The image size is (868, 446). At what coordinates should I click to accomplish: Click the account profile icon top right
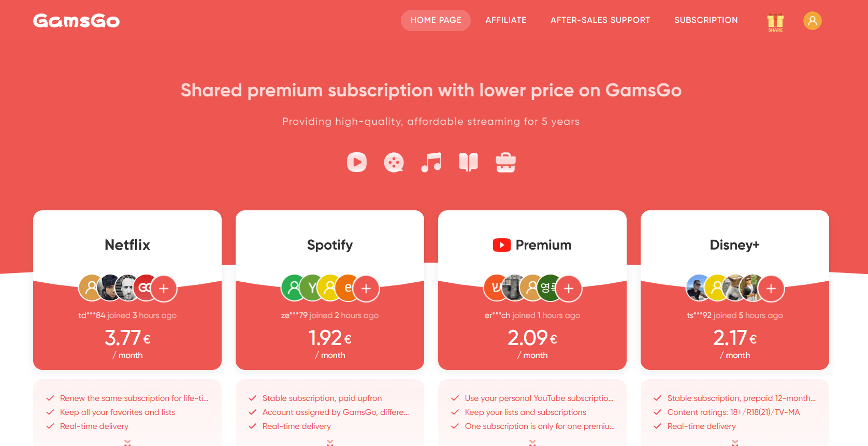tap(812, 21)
